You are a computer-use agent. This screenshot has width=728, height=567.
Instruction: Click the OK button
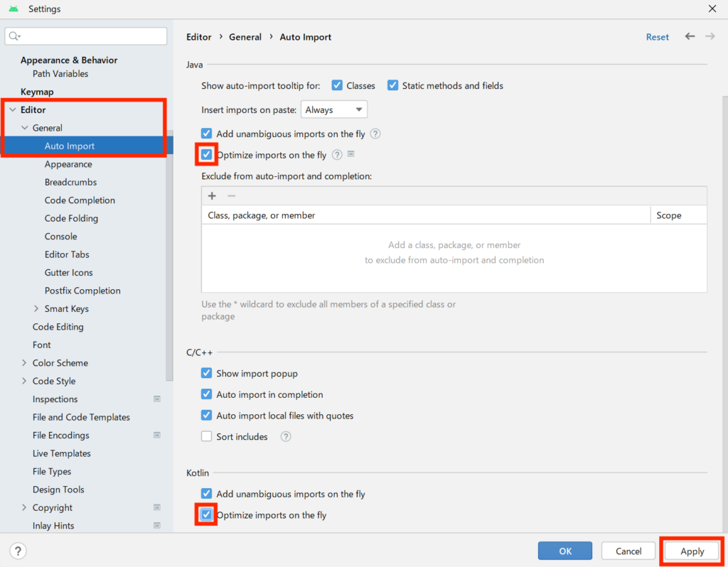(565, 551)
